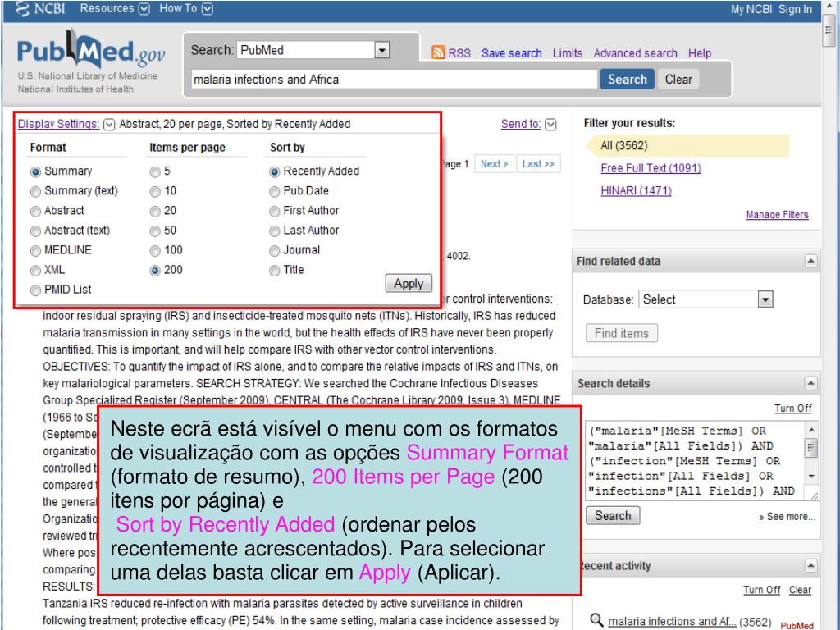
Task: Open the Database Select dropdown
Action: [706, 299]
